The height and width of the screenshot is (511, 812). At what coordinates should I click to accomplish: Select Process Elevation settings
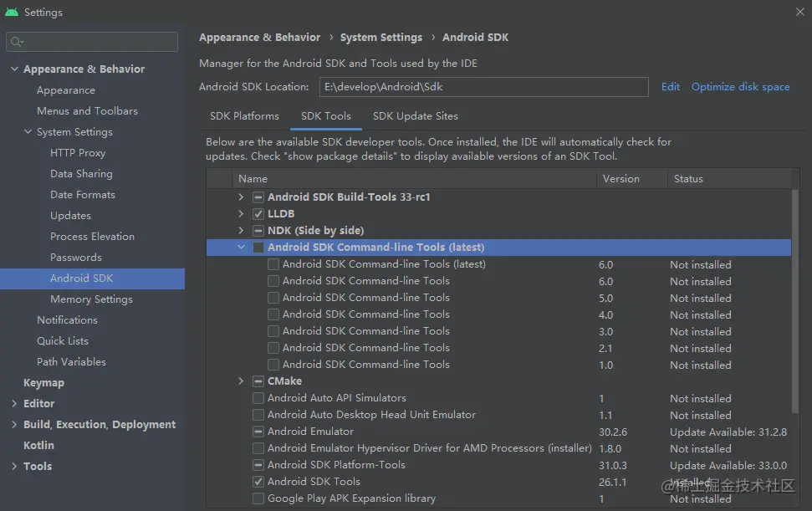coord(92,237)
